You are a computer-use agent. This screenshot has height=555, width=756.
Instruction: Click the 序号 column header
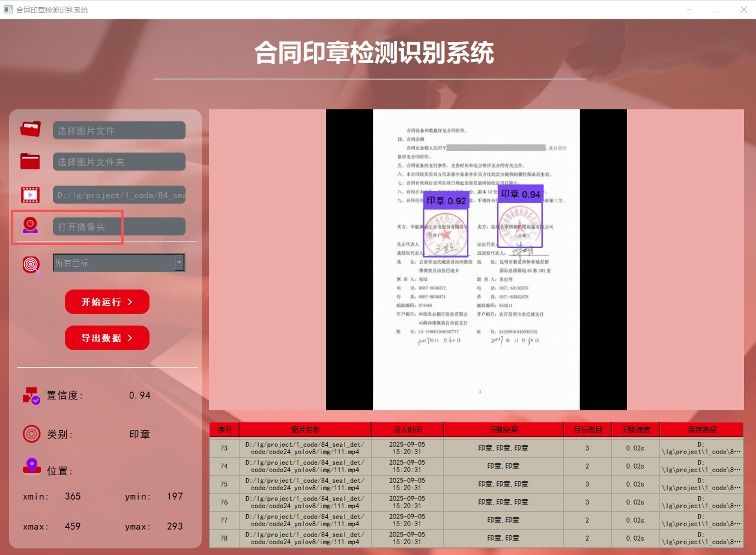(x=225, y=429)
